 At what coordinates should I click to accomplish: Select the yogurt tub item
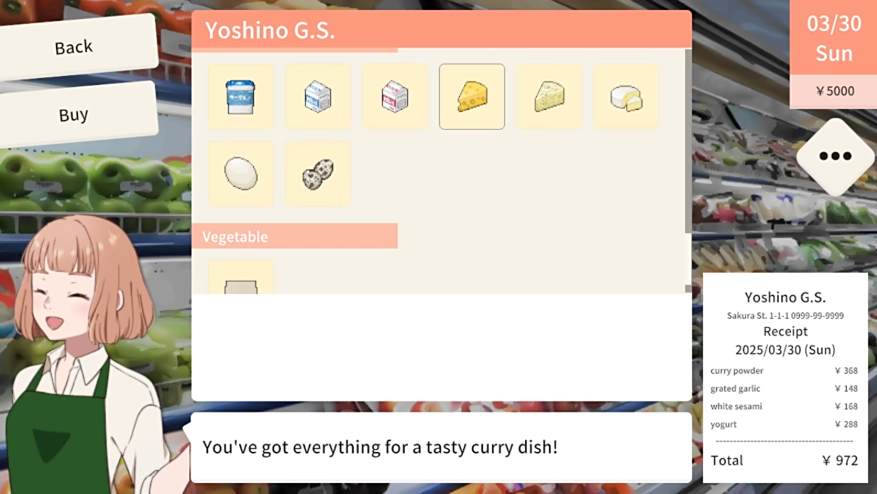coord(241,97)
